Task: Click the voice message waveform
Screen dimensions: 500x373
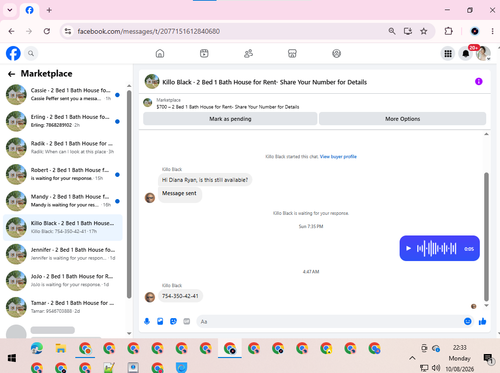Action: point(436,248)
